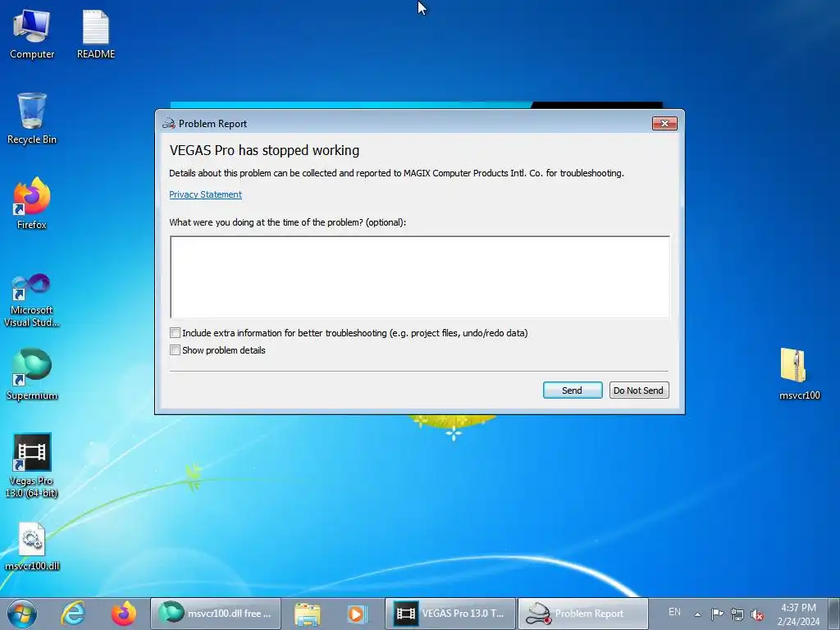Open Windows Media Player from taskbar

coord(356,614)
